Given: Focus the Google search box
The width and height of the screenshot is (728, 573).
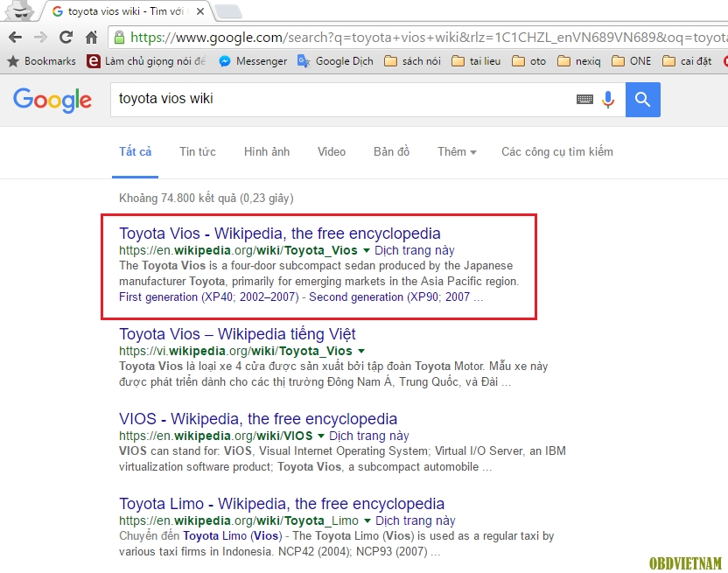Looking at the screenshot, I should (344, 99).
